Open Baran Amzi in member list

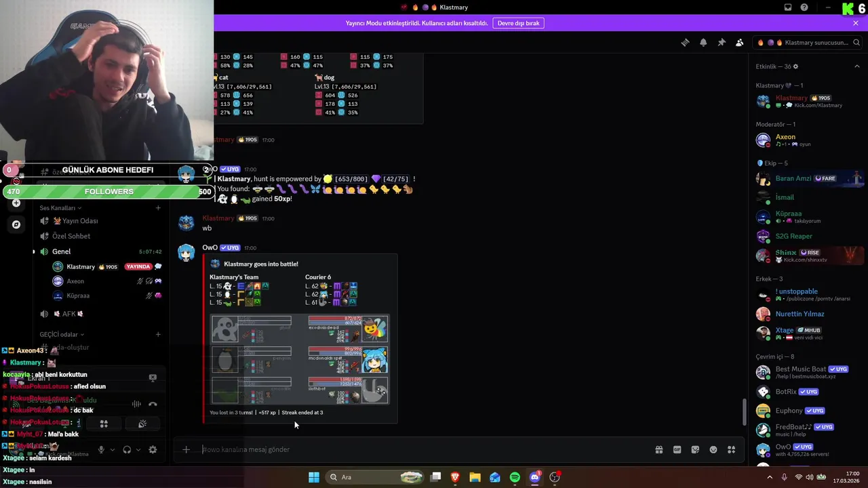(808, 179)
